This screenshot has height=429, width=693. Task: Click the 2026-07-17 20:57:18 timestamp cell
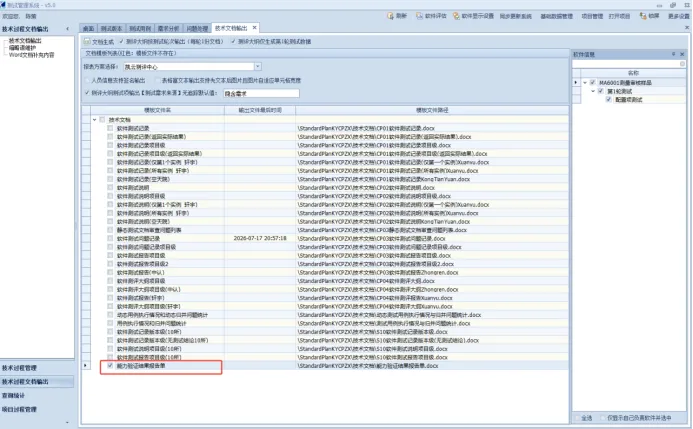pos(260,238)
